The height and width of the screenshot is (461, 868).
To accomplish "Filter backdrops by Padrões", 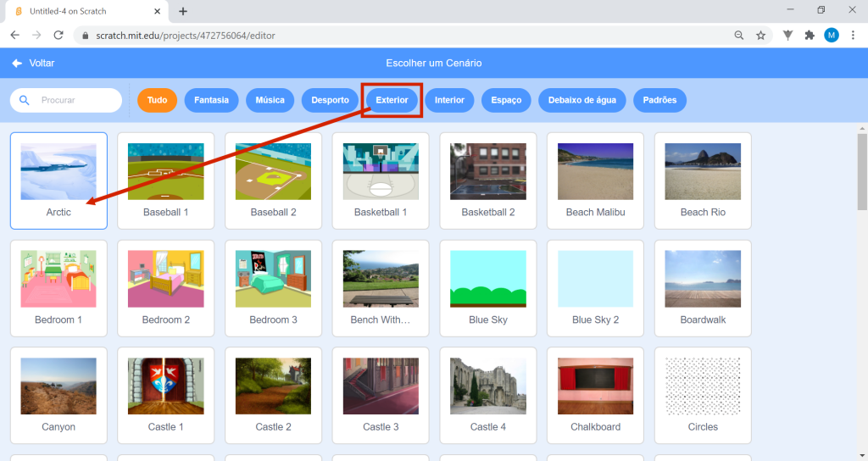I will point(659,100).
